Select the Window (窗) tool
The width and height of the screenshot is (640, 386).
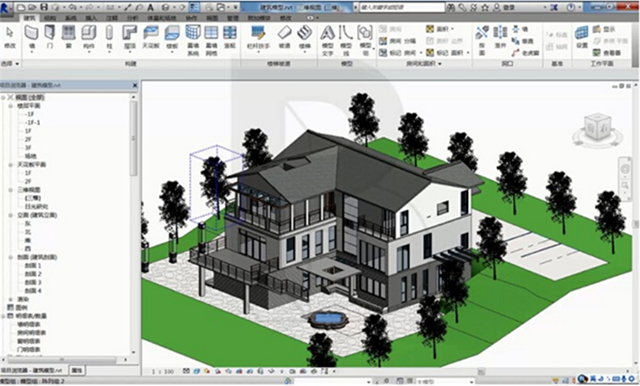[69, 37]
